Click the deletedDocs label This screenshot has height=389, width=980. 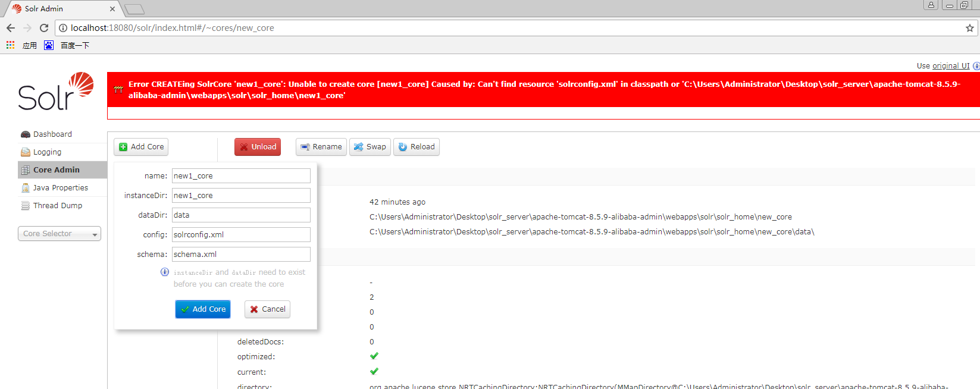point(261,342)
